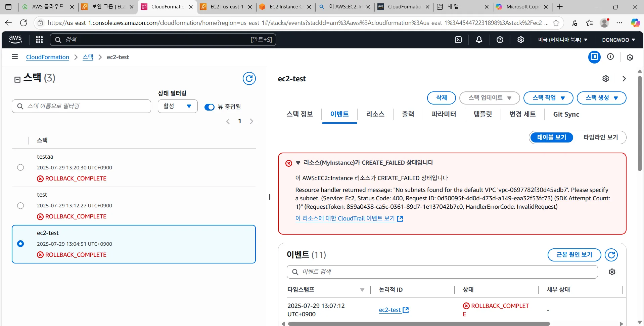Open the stack update dropdown (스택 업데이트)

coord(490,98)
